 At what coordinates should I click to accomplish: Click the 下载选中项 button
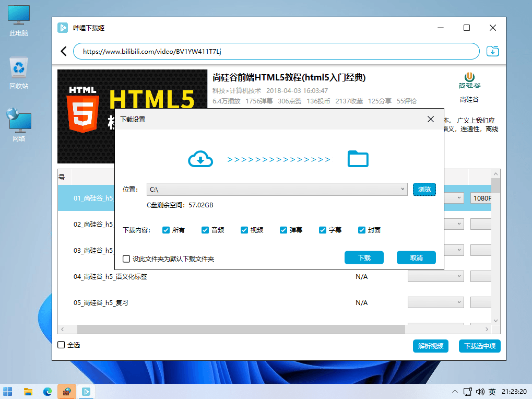pos(480,346)
